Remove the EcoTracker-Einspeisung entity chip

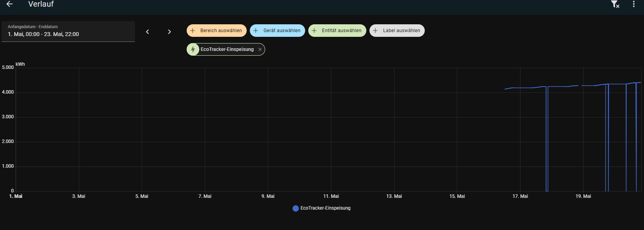[260, 49]
